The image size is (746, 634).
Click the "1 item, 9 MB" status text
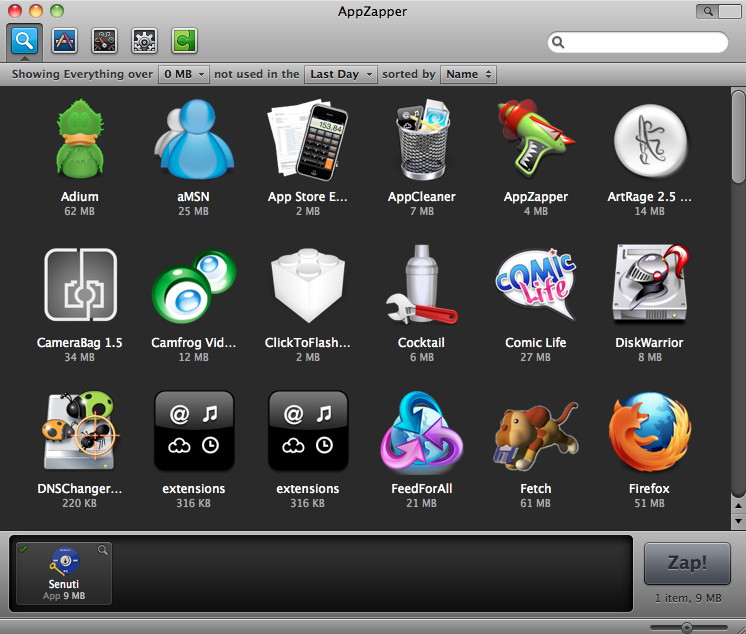(688, 598)
